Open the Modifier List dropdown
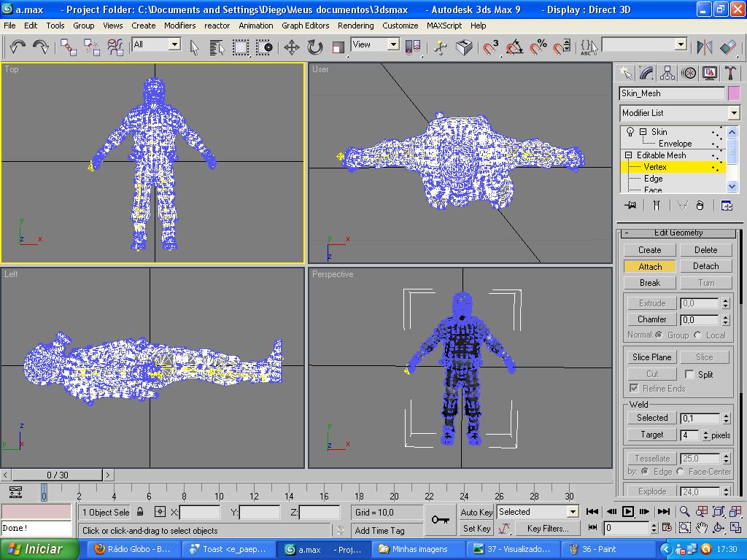This screenshot has height=560, width=747. (733, 113)
